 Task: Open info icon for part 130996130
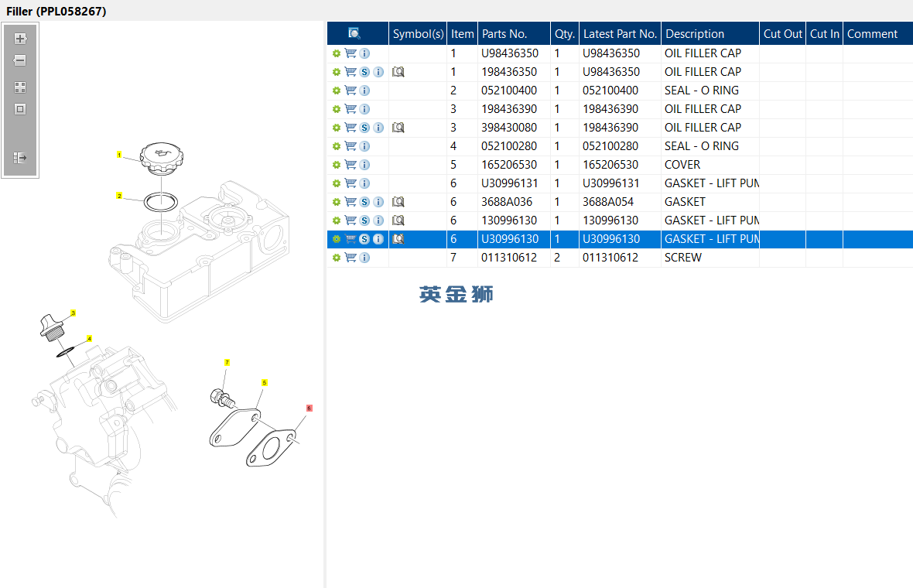pos(378,220)
